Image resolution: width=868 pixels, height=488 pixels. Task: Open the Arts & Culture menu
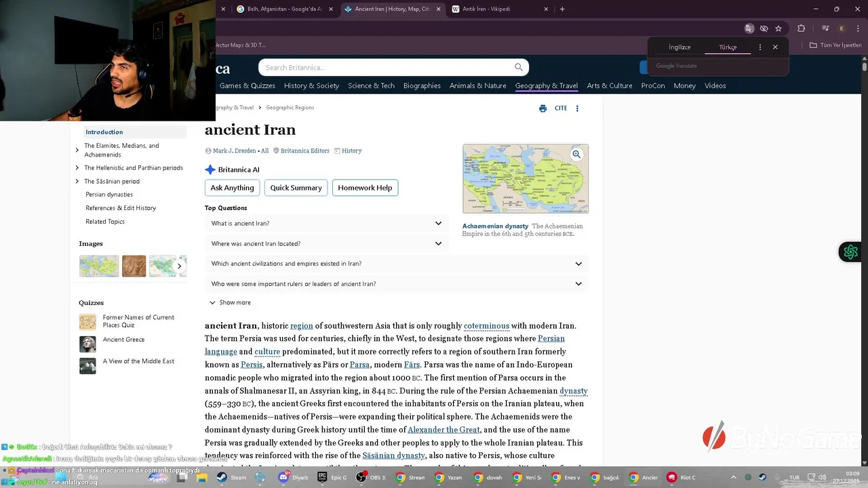[x=610, y=85]
